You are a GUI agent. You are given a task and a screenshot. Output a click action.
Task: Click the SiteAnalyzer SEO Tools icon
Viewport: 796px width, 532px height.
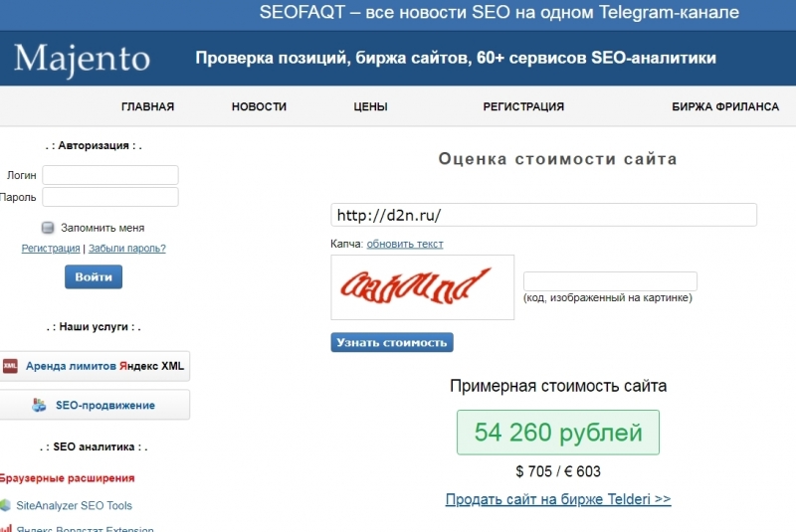[x=6, y=505]
